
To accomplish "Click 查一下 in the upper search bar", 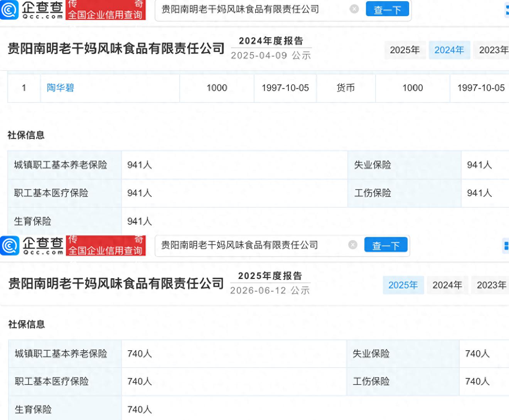I will point(387,9).
